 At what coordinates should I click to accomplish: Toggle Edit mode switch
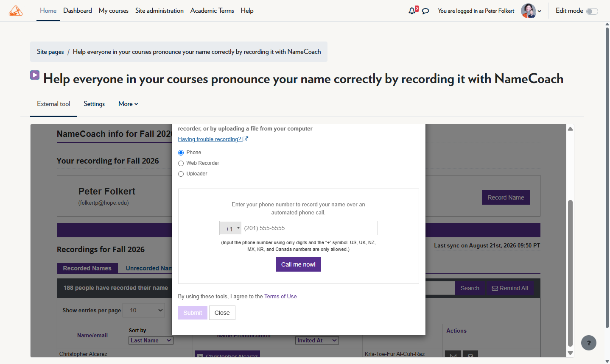(592, 11)
